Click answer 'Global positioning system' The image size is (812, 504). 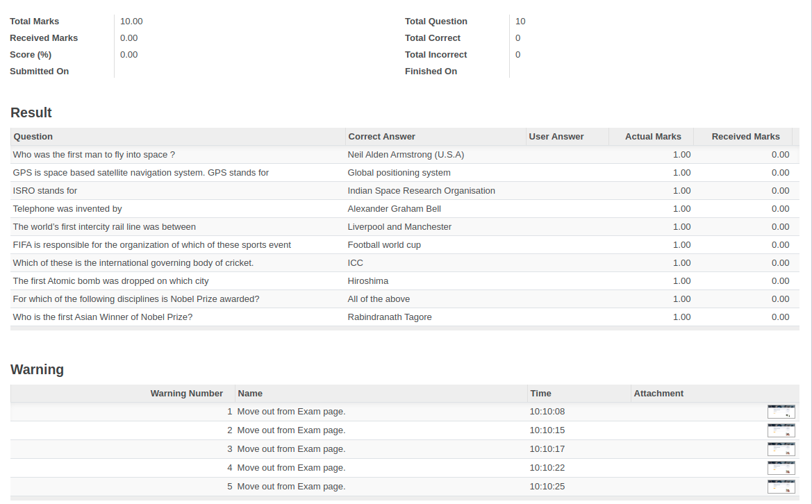(x=399, y=173)
